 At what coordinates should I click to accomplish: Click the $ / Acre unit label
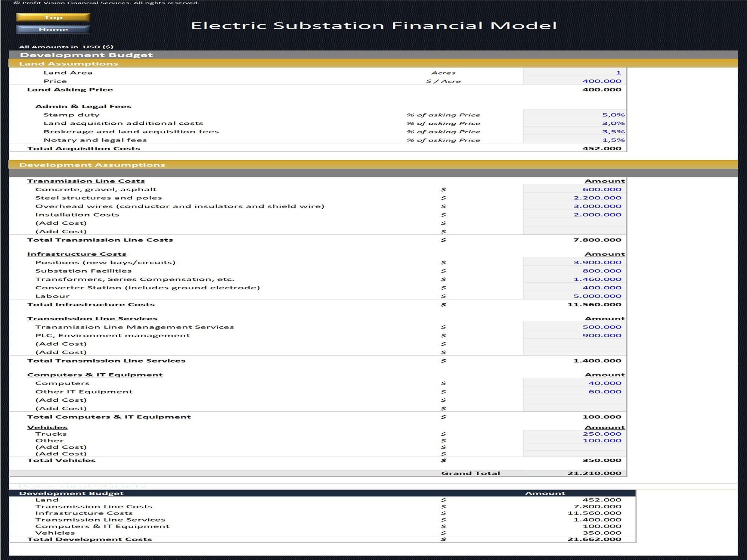(x=443, y=81)
